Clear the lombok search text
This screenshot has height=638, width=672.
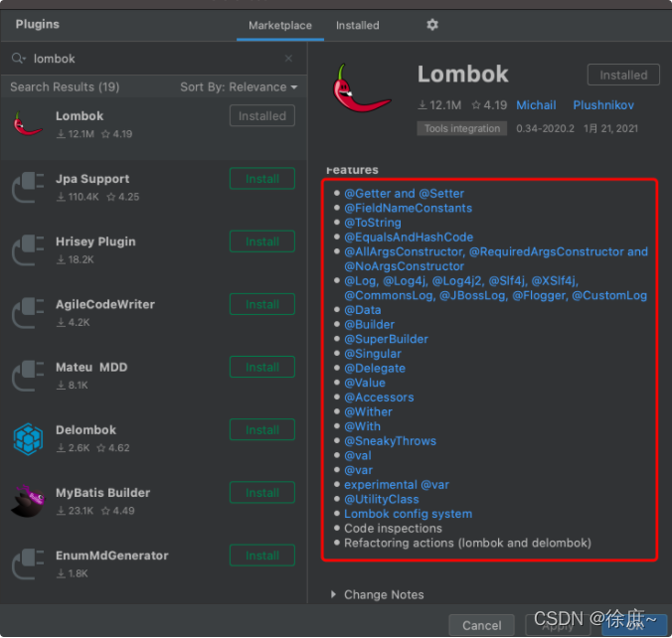(289, 58)
